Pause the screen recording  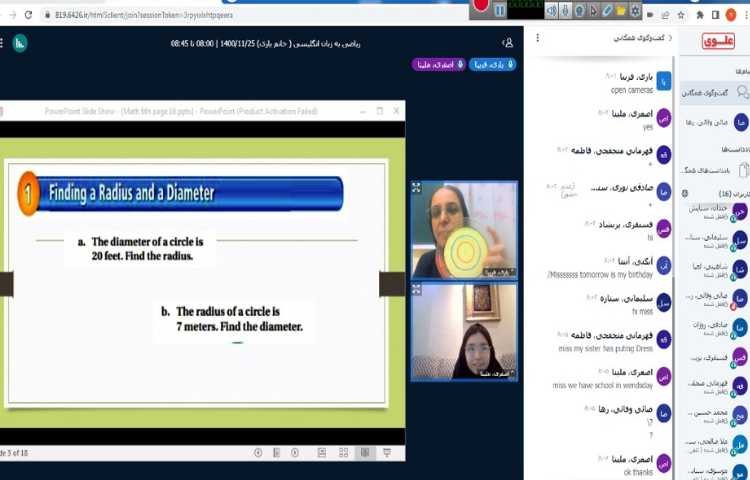499,9
